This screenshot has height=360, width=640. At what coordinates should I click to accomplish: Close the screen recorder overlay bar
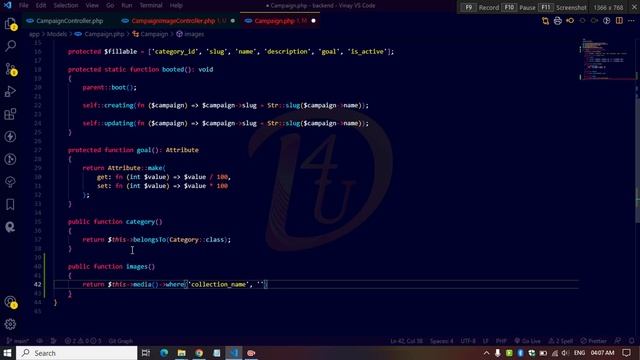coord(634,7)
